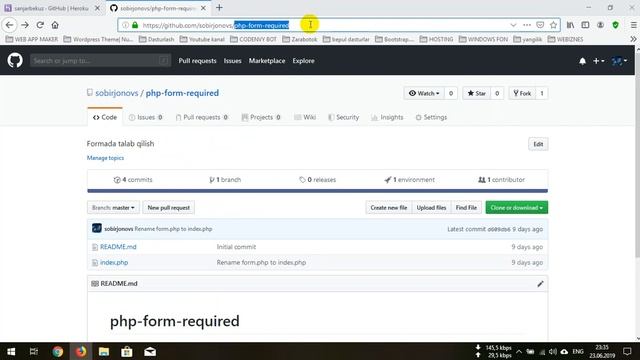Viewport: 640px width, 360px height.
Task: Click the GitHub octocat logo
Action: [x=15, y=60]
